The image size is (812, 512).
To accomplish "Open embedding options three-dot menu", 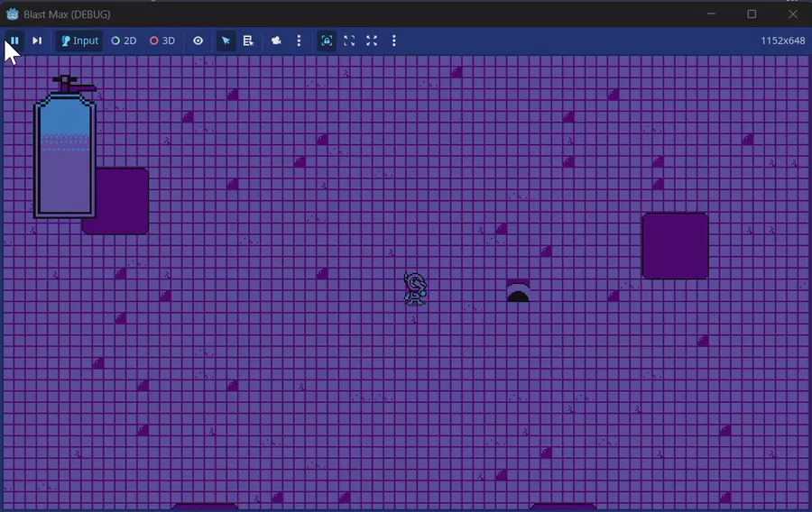I will point(394,41).
